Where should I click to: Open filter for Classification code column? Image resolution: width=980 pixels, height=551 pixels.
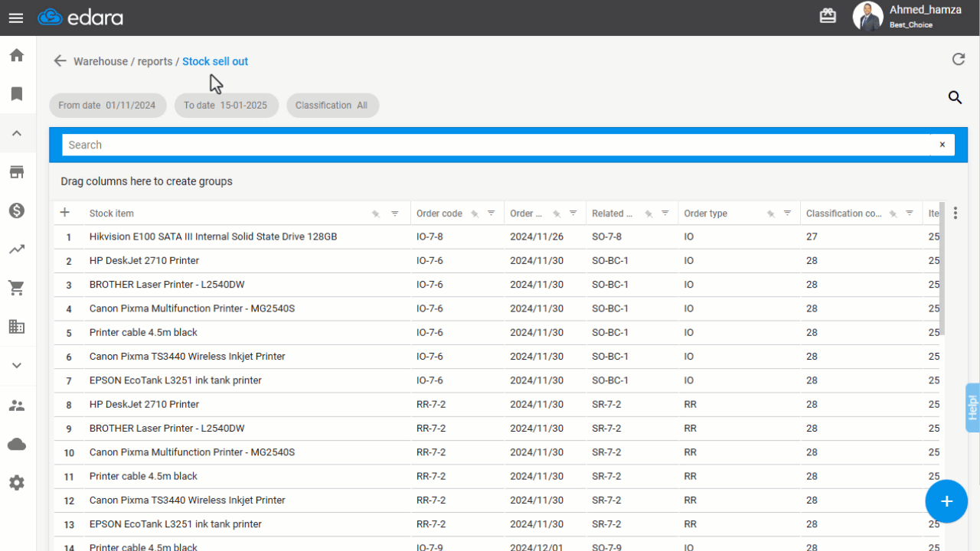(910, 214)
